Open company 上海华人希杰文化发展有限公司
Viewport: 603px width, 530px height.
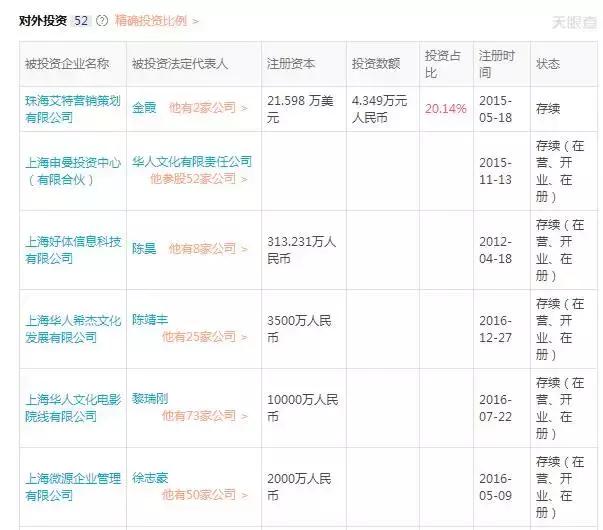click(73, 329)
